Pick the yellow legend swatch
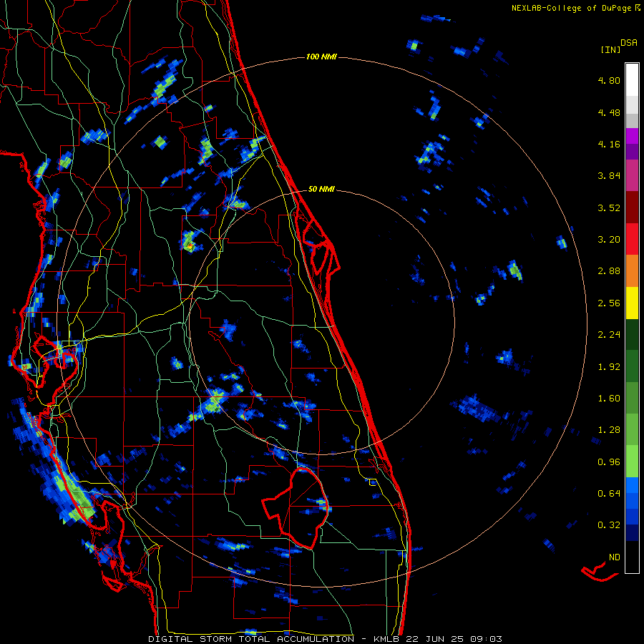Image resolution: width=644 pixels, height=644 pixels. [632, 303]
